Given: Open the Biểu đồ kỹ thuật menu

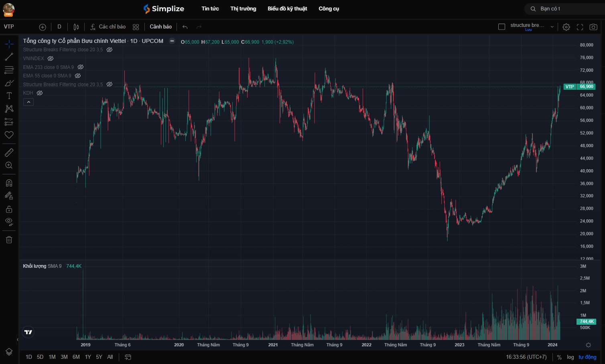Looking at the screenshot, I should click(x=287, y=9).
